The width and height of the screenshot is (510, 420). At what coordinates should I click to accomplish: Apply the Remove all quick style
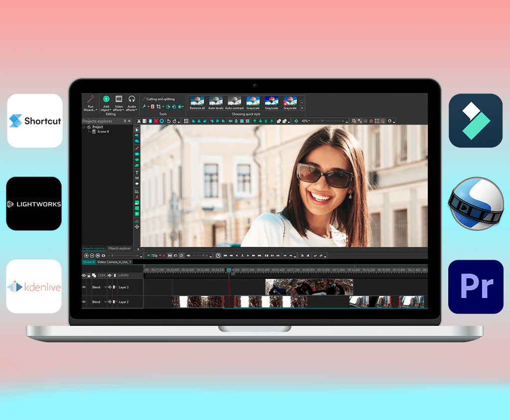coord(197,103)
